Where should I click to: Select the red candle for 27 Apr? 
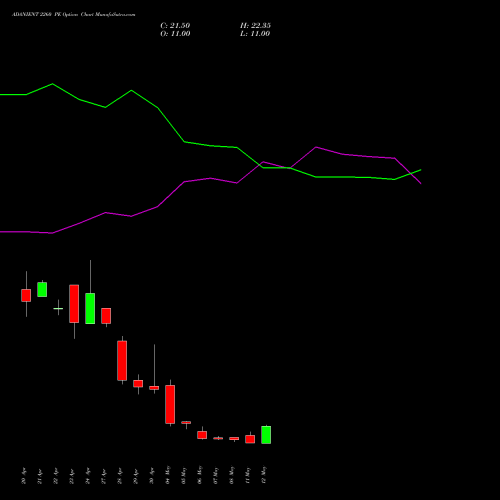pos(106,316)
